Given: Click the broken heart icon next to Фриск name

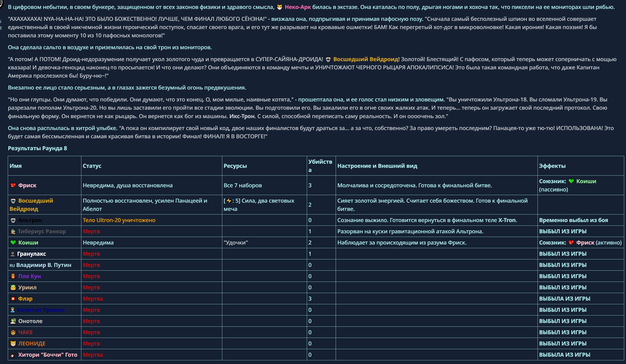Looking at the screenshot, I should pos(13,185).
